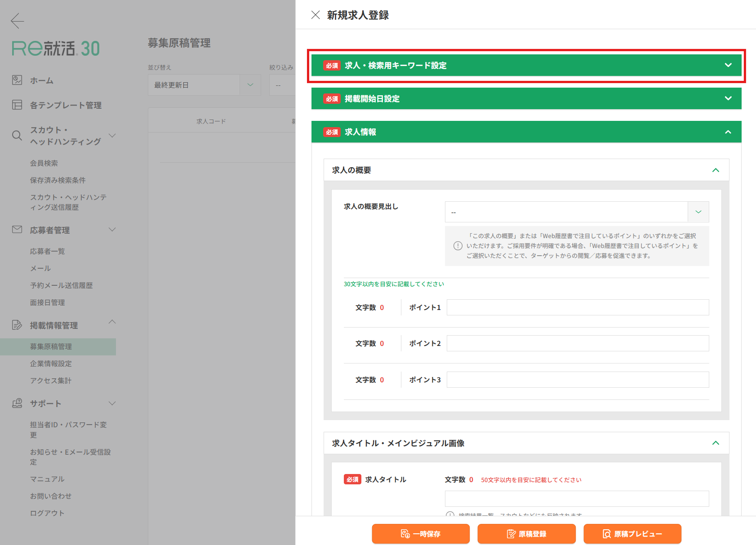Viewport: 756px width, 545px height.
Task: Open 予約メール送信履歴
Action: point(61,285)
